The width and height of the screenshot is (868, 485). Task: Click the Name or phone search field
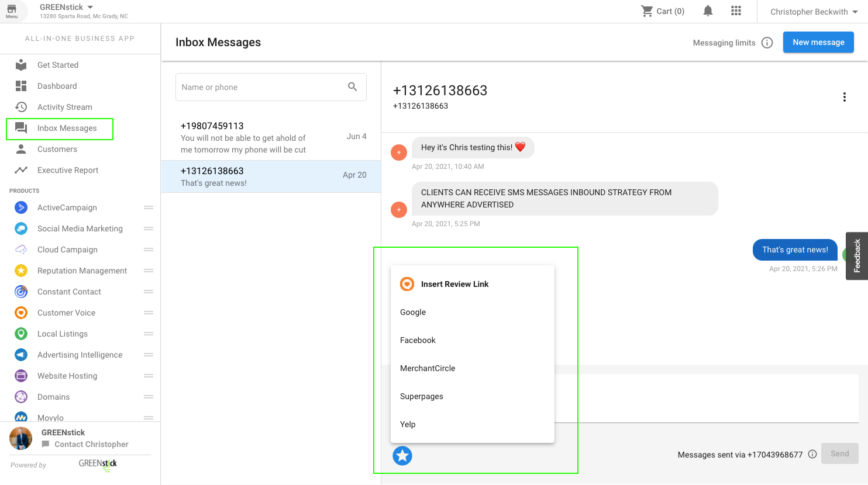tap(257, 86)
